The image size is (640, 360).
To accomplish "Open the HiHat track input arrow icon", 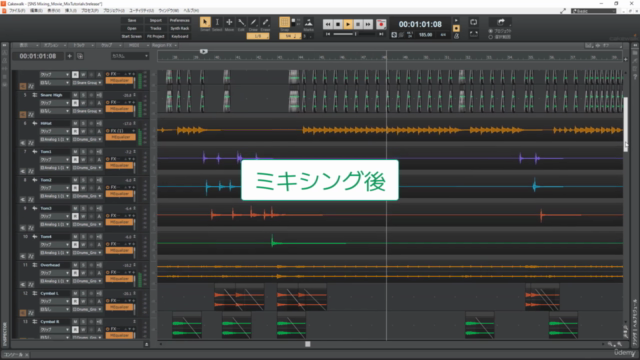I will (x=35, y=123).
